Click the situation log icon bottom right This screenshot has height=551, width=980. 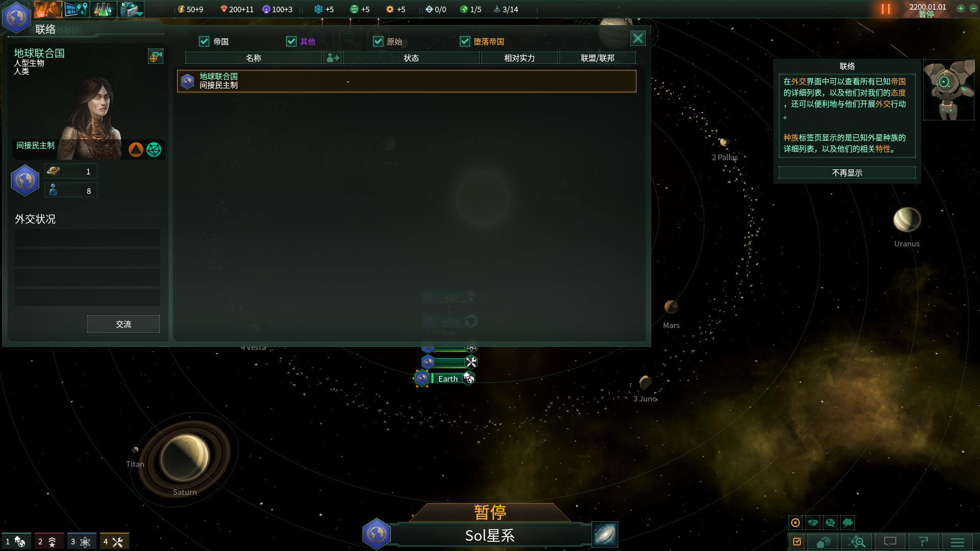coord(798,541)
